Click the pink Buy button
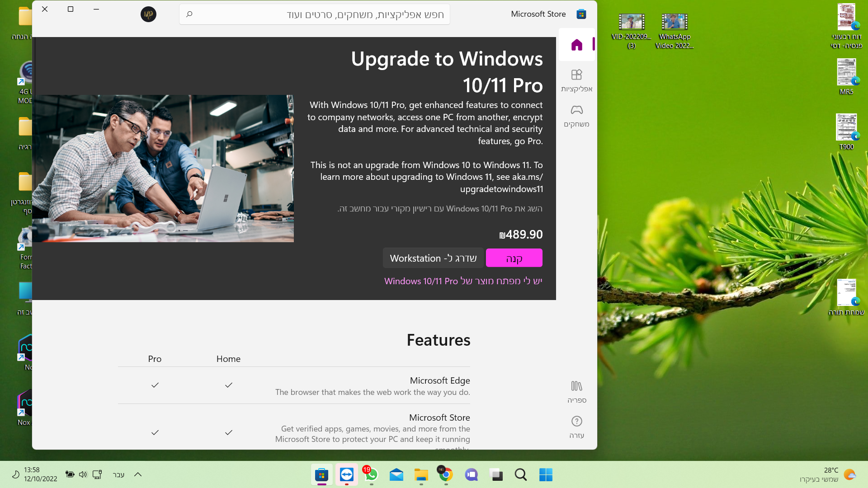Screen dimensions: 868x488 pyautogui.click(x=514, y=258)
